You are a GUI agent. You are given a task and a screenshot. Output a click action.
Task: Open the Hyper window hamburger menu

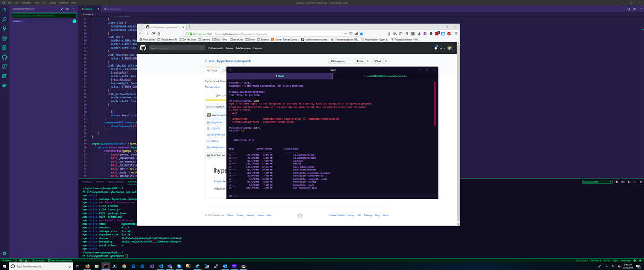[x=230, y=70]
